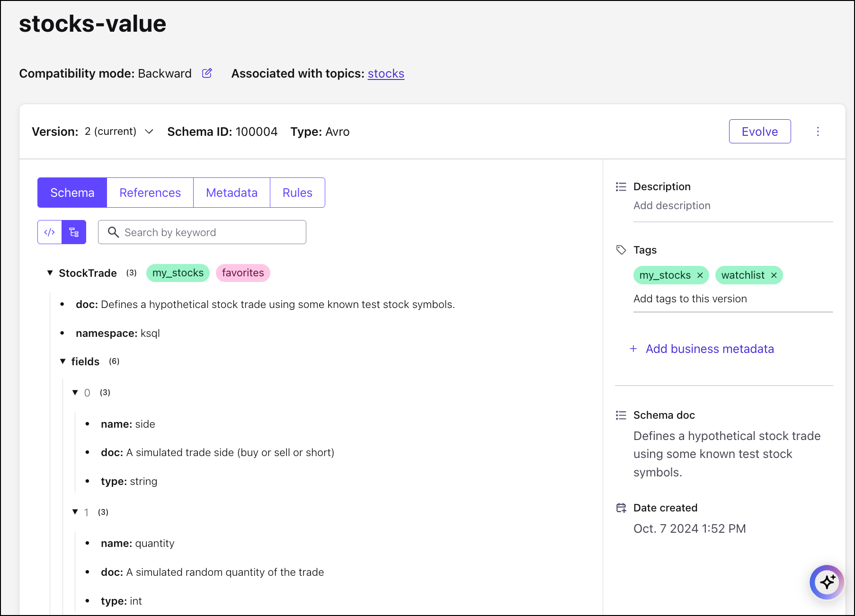The width and height of the screenshot is (855, 616).
Task: Open the Version dropdown
Action: coord(149,132)
